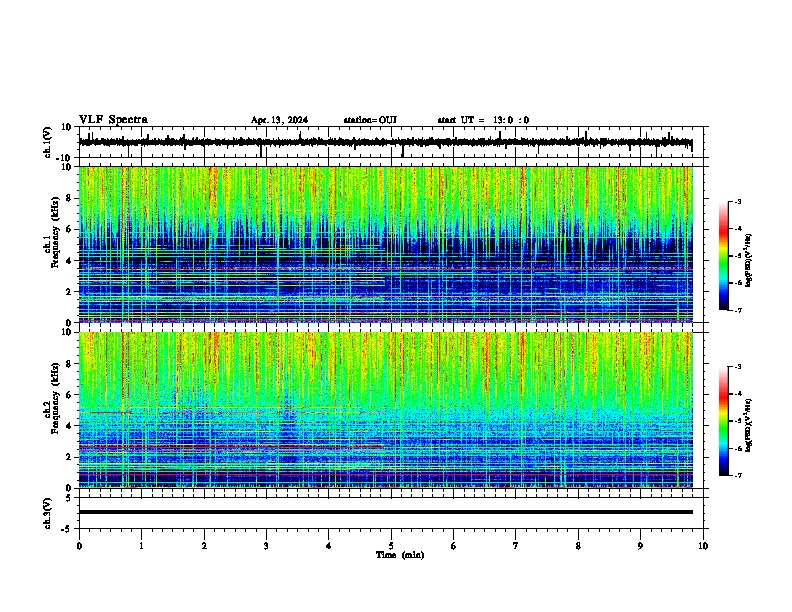Viewport: 792px width, 612px height.
Task: Click the "2" kHz tick of ch.2 spectrogram
Action: 69,457
